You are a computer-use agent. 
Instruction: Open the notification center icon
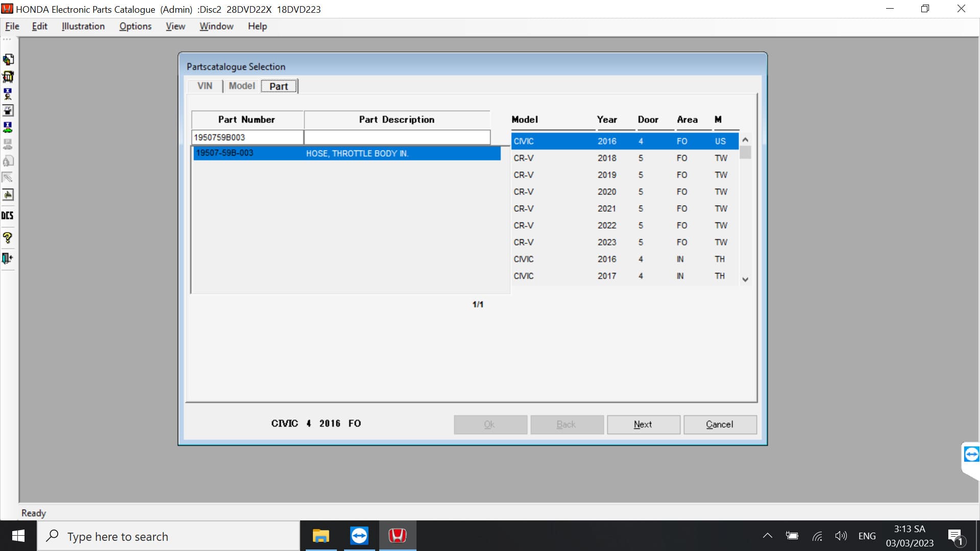pyautogui.click(x=955, y=536)
